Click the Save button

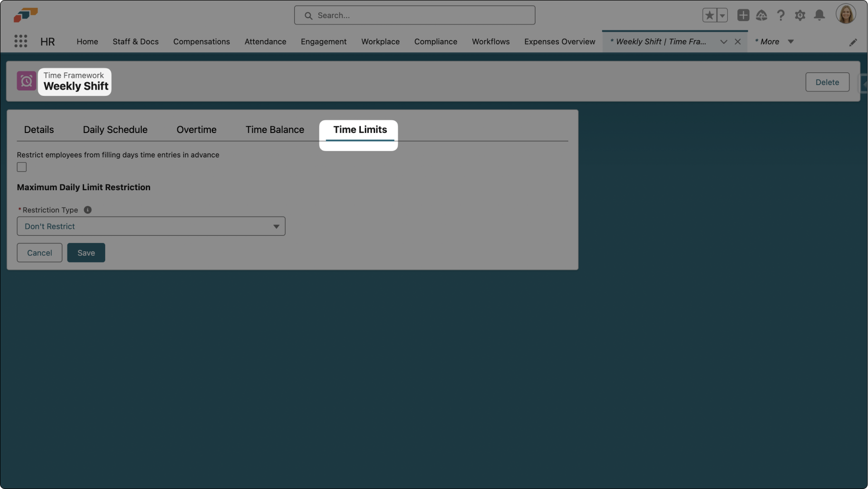pos(86,253)
